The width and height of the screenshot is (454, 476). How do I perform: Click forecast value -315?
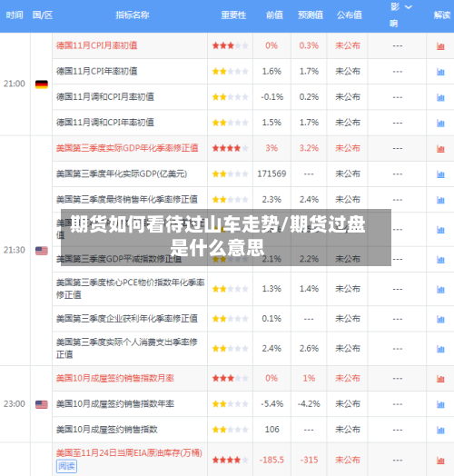coord(309,461)
